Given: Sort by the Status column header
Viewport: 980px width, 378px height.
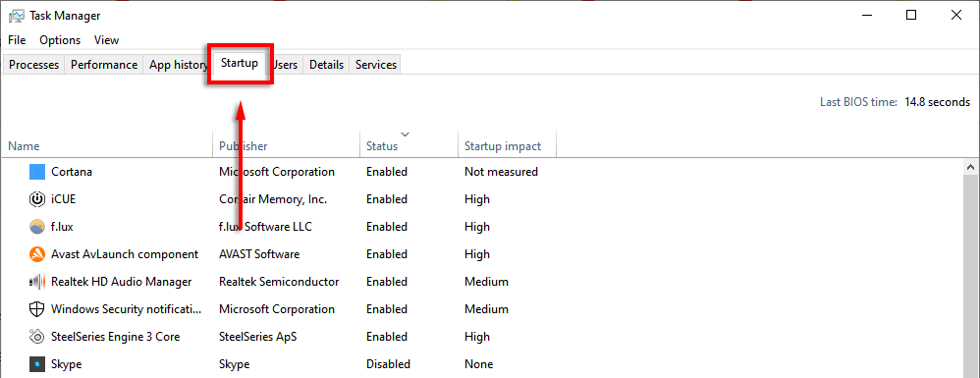Looking at the screenshot, I should pyautogui.click(x=408, y=145).
